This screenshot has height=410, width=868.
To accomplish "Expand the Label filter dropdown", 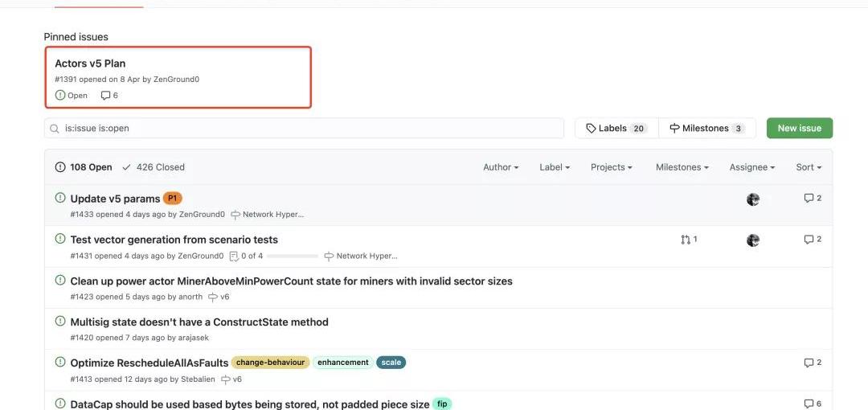I will pos(555,167).
